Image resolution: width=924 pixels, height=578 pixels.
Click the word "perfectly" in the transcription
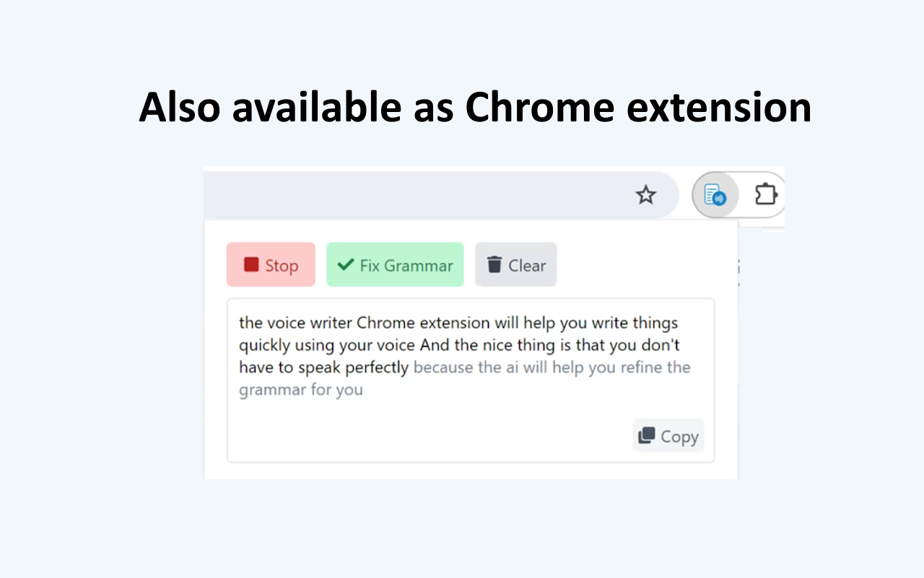(377, 367)
